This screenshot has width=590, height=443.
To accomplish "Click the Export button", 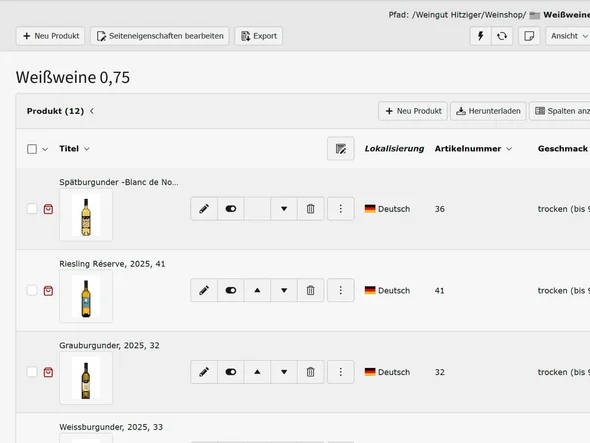I will 259,36.
